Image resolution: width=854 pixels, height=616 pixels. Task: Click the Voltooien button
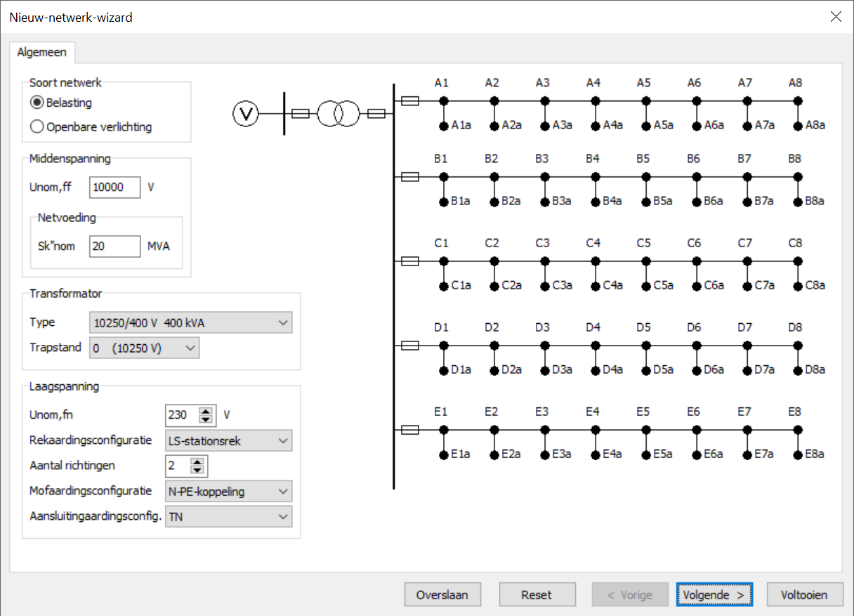point(803,595)
